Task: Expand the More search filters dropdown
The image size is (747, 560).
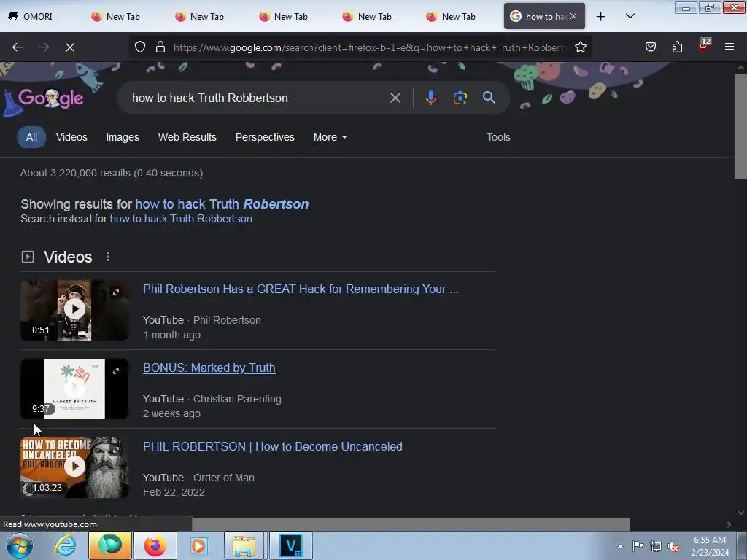Action: [330, 137]
